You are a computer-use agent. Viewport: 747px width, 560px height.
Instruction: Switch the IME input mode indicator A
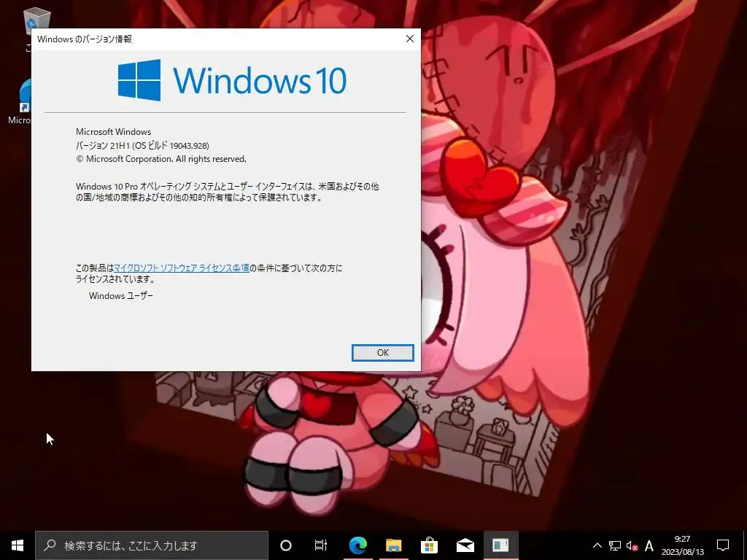pos(649,545)
